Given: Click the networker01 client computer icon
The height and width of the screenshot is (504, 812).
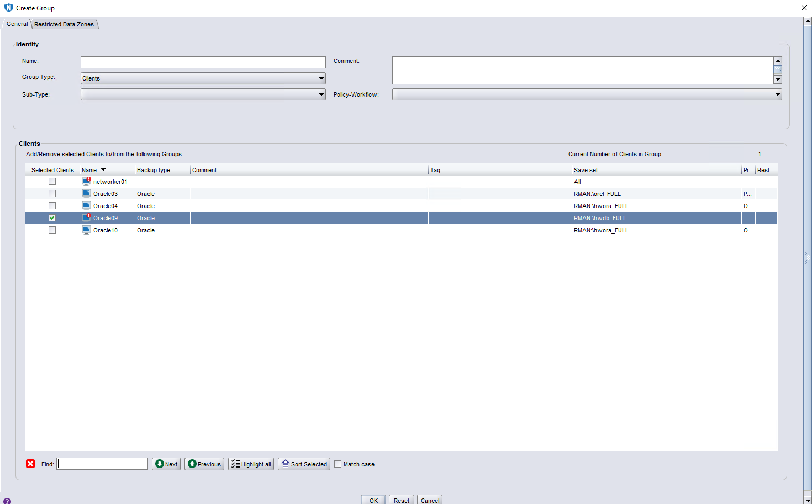Looking at the screenshot, I should tap(86, 181).
